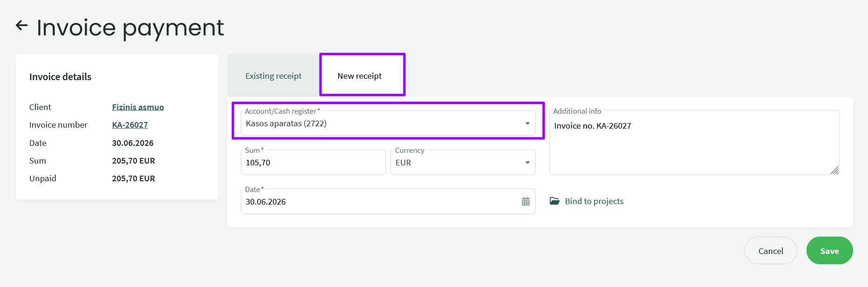Open the Currency dropdown arrow

pos(527,163)
